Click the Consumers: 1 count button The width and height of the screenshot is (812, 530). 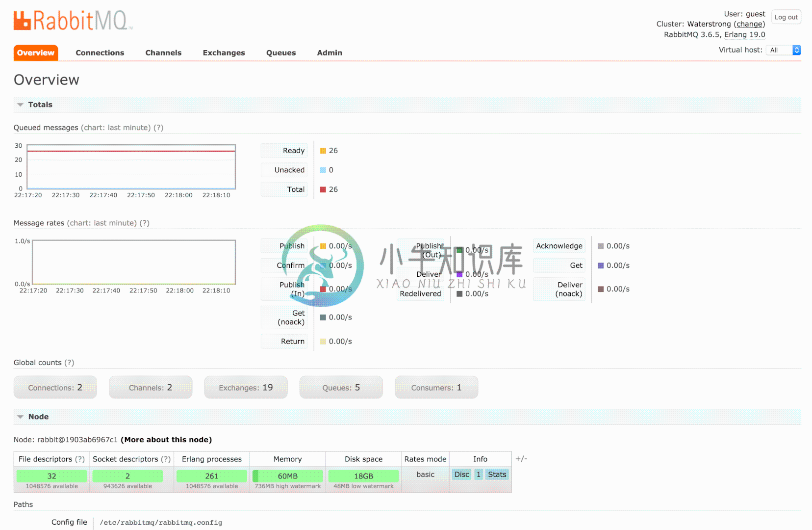click(x=436, y=388)
